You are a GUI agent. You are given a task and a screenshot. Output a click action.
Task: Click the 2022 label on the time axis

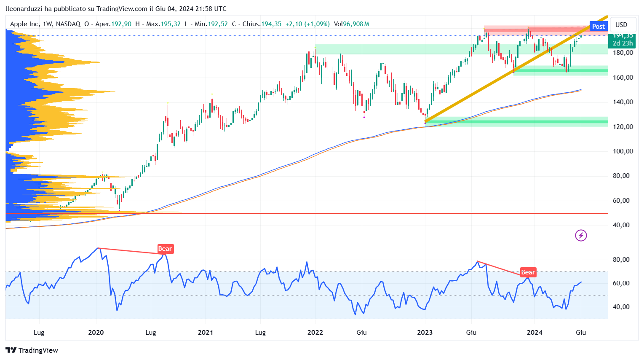pyautogui.click(x=315, y=332)
